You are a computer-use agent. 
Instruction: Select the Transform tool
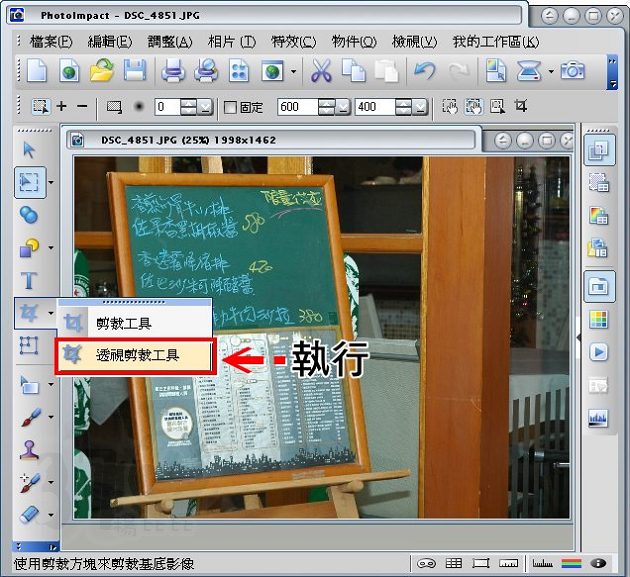(x=29, y=345)
